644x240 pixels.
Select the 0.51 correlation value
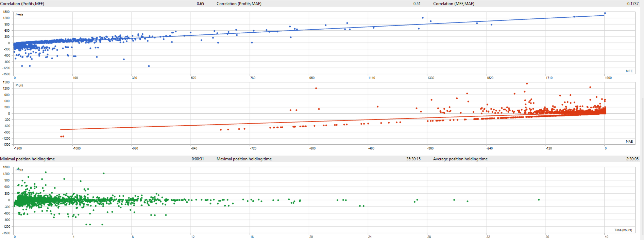click(417, 4)
